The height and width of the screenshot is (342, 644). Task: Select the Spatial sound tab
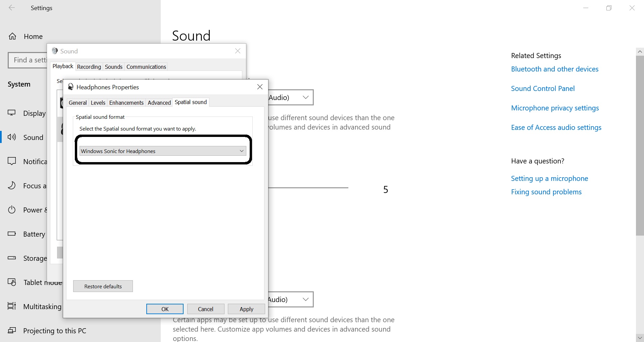[191, 102]
